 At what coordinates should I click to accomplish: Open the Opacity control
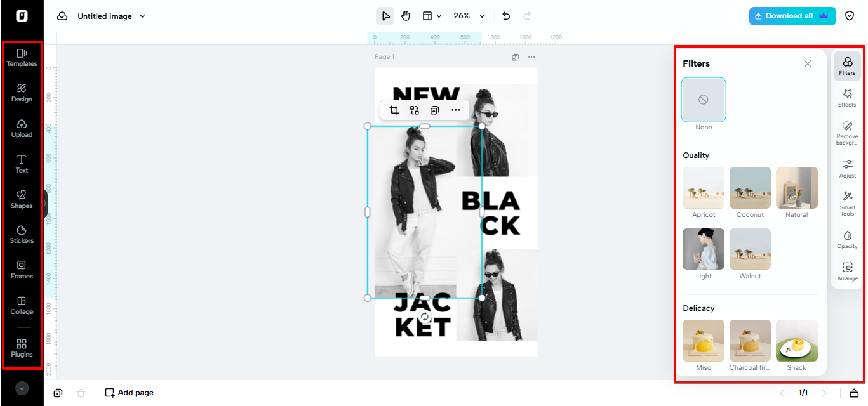(847, 240)
